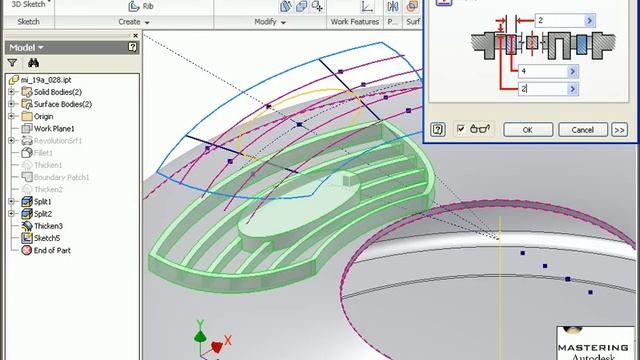Select Work Plane1 icon in browser
The height and width of the screenshot is (360, 640).
coord(27,129)
